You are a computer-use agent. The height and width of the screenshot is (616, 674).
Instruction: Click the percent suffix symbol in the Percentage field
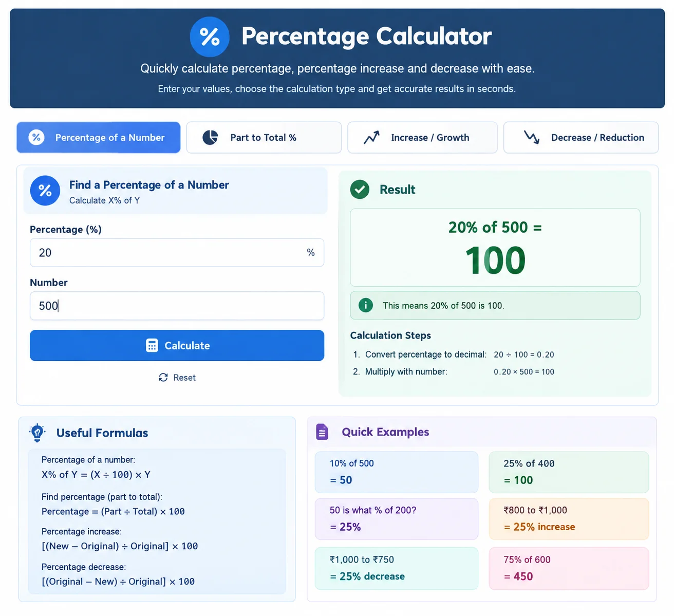click(x=311, y=252)
